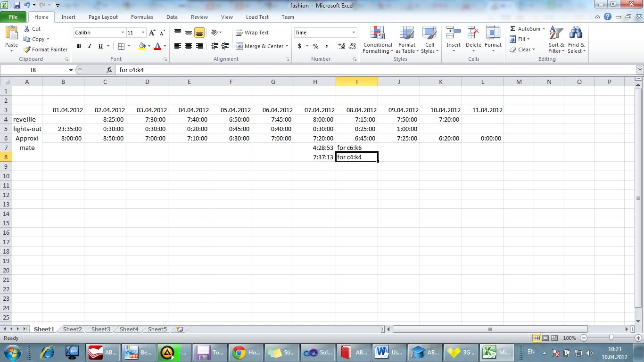This screenshot has width=644, height=362.
Task: Toggle center text alignment
Action: click(188, 46)
